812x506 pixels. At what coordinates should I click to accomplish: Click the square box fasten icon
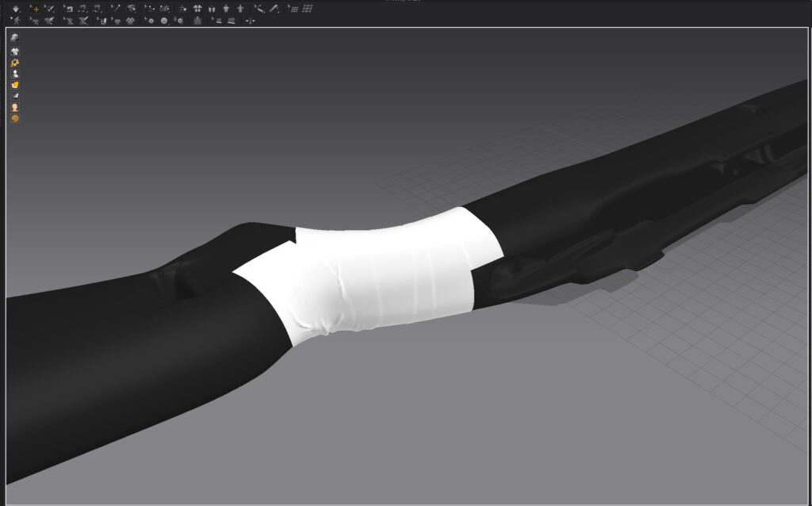(197, 21)
